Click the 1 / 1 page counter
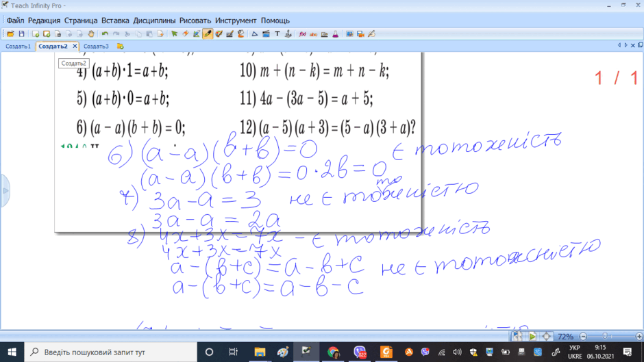Viewport: 644px width, 362px height. pos(617,78)
